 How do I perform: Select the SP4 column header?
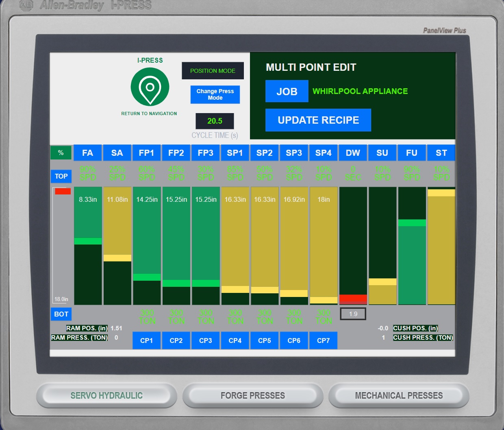(323, 153)
